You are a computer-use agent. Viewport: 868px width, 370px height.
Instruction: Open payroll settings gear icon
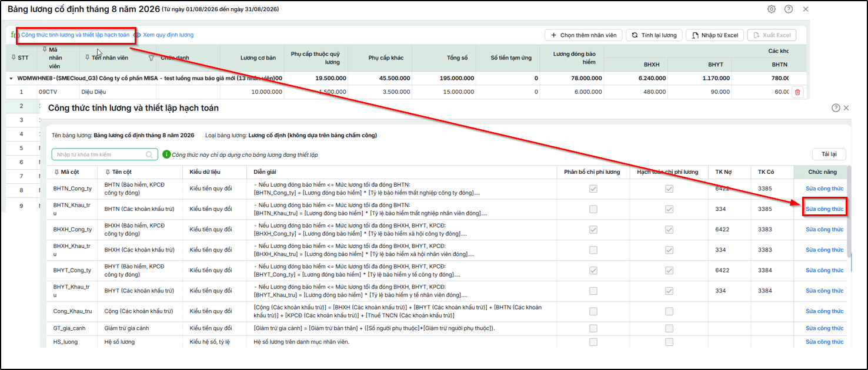pyautogui.click(x=772, y=9)
